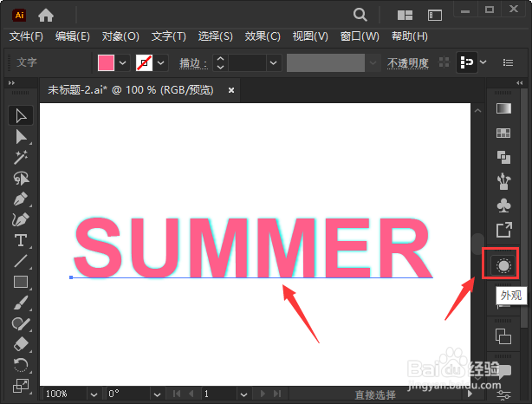Open the Swatches panel icon
Image resolution: width=532 pixels, height=404 pixels.
[503, 134]
